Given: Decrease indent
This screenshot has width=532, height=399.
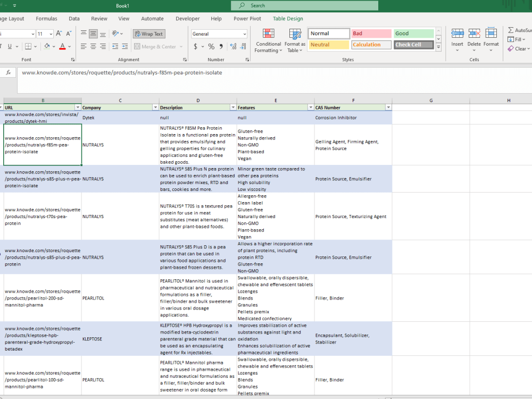Looking at the screenshot, I should (x=115, y=46).
